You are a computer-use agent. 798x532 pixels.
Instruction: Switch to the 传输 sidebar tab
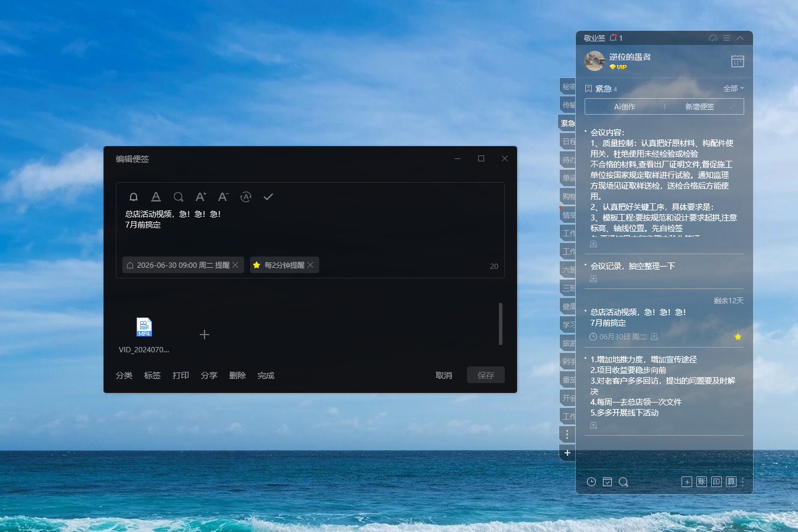(568, 105)
